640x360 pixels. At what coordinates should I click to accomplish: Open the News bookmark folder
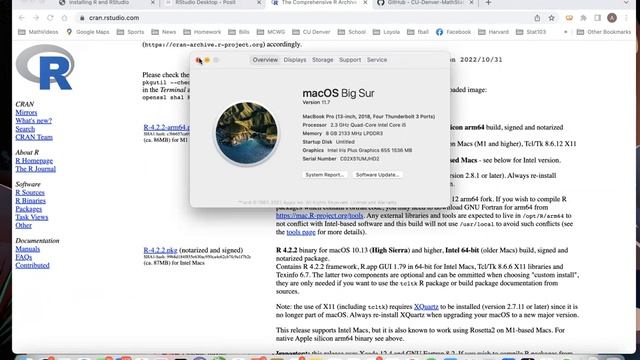tap(164, 32)
